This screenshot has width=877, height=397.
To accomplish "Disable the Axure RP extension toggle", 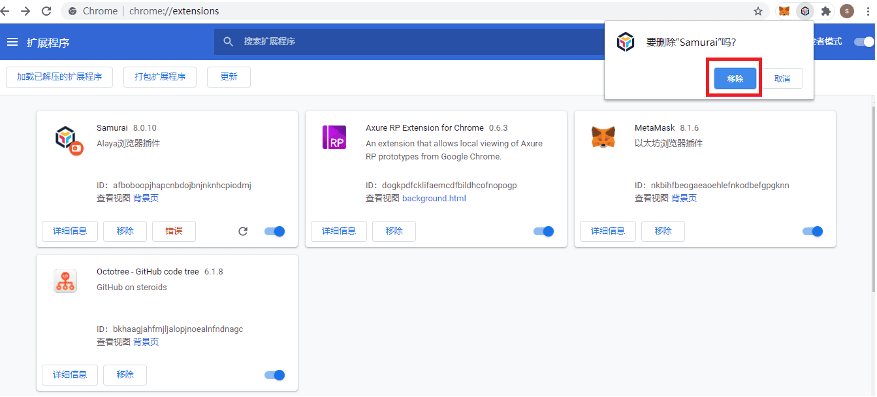I will point(544,231).
